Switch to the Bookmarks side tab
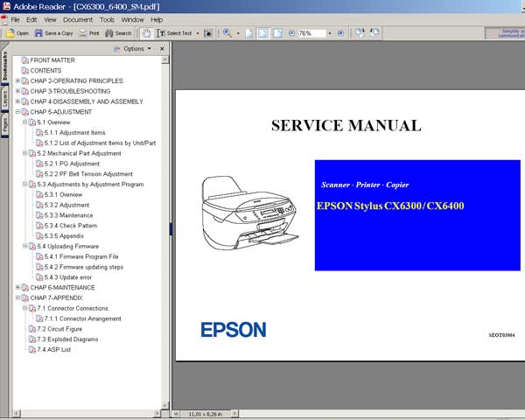 4,66
